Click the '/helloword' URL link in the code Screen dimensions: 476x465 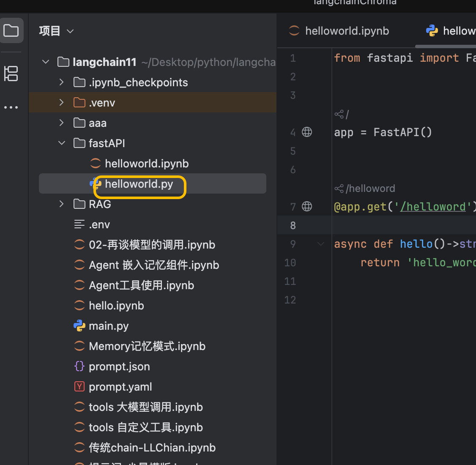pos(432,207)
